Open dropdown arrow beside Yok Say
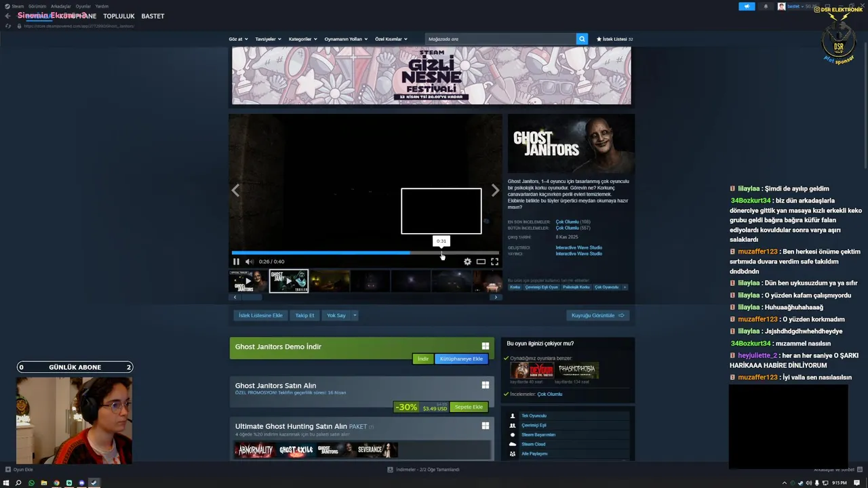This screenshot has height=488, width=868. pos(355,315)
